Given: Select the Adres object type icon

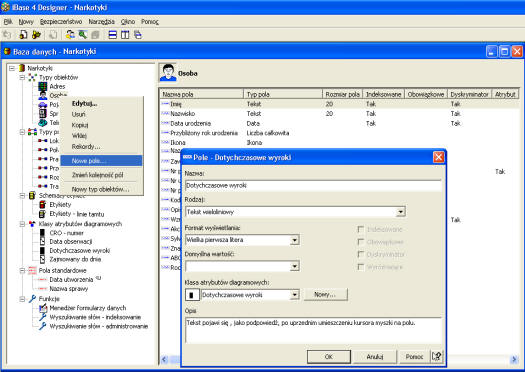Looking at the screenshot, I should pyautogui.click(x=43, y=86).
